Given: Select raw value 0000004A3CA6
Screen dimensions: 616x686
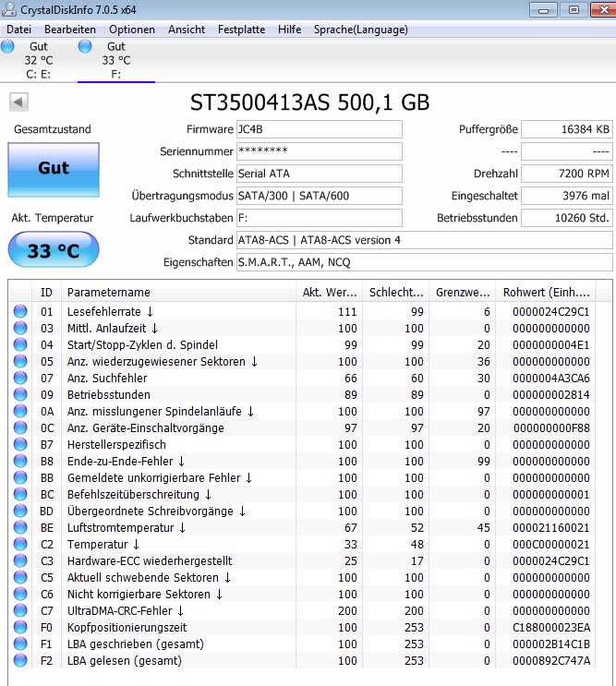Looking at the screenshot, I should click(x=551, y=378).
